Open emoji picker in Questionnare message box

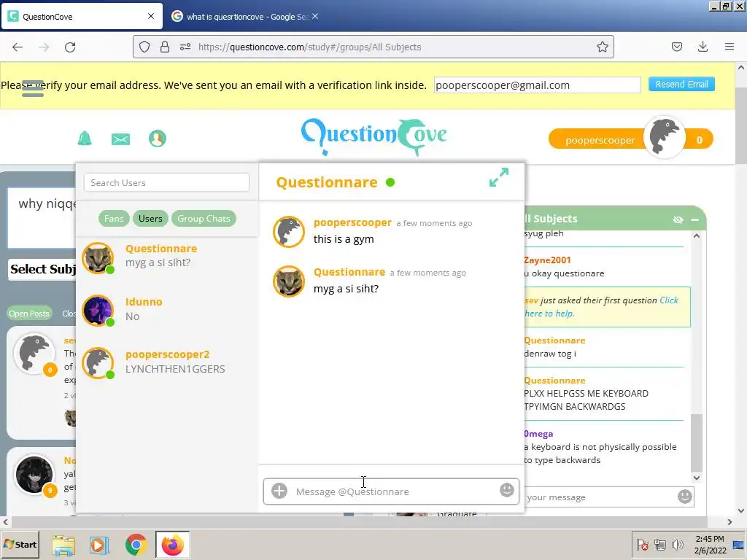[507, 489]
